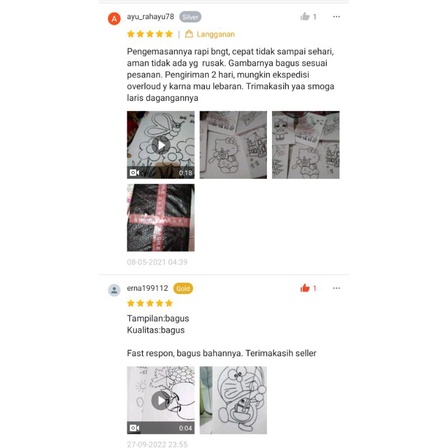Toggle the red thumbs up on erna199112's review
Viewport: 448px width, 448px height.
(305, 288)
